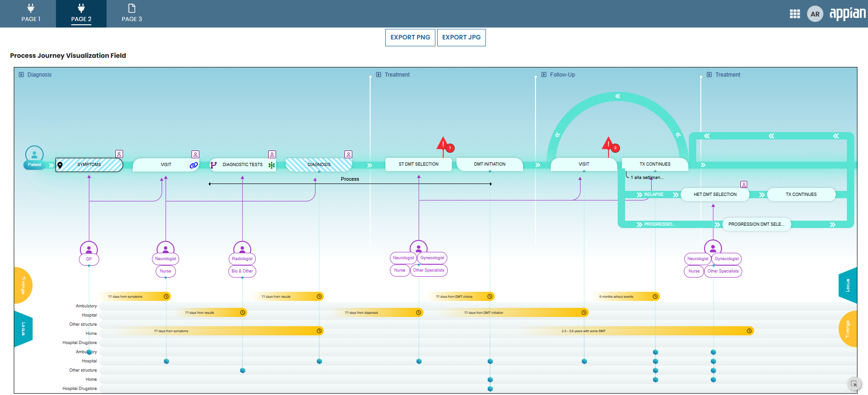
Task: Click the EXPORT JPG button
Action: coord(461,38)
